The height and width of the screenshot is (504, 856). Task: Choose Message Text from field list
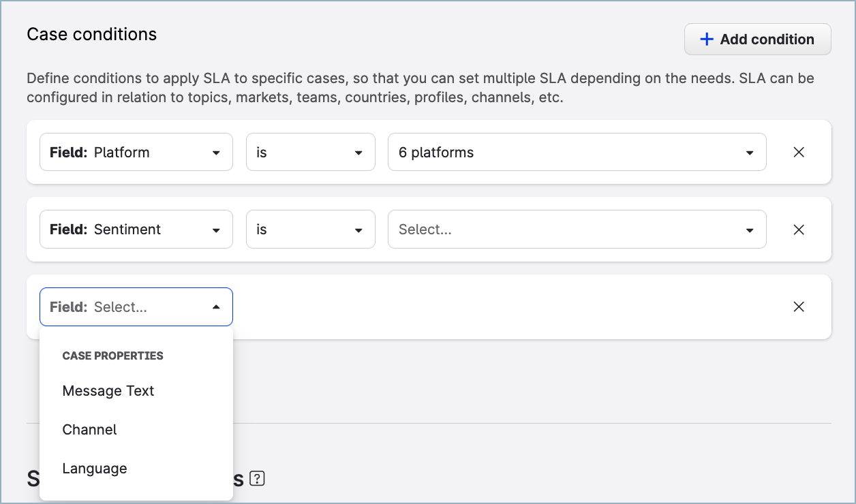tap(108, 391)
